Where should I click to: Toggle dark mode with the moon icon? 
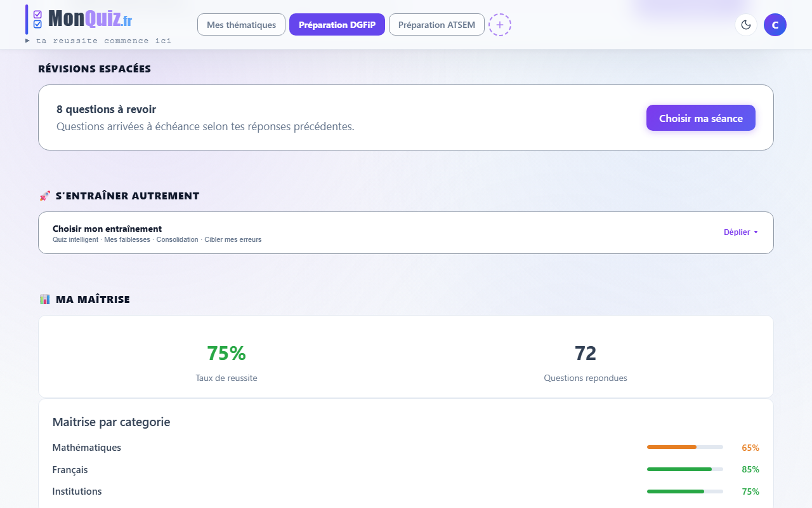(746, 25)
